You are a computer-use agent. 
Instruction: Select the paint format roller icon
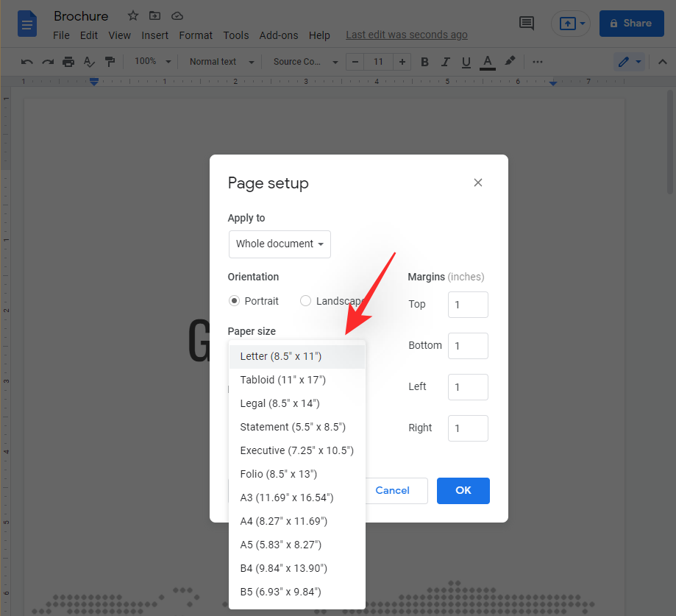click(x=110, y=62)
